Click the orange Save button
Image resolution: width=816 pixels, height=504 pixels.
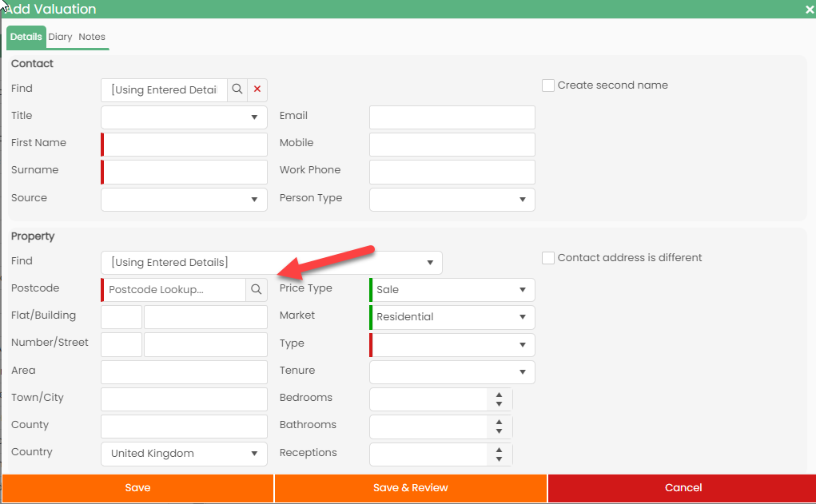click(137, 488)
